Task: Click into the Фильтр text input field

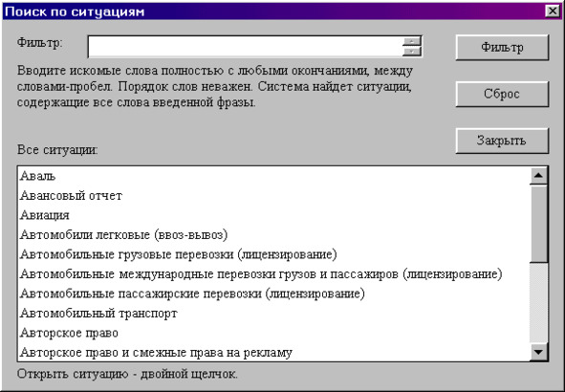Action: [x=245, y=47]
